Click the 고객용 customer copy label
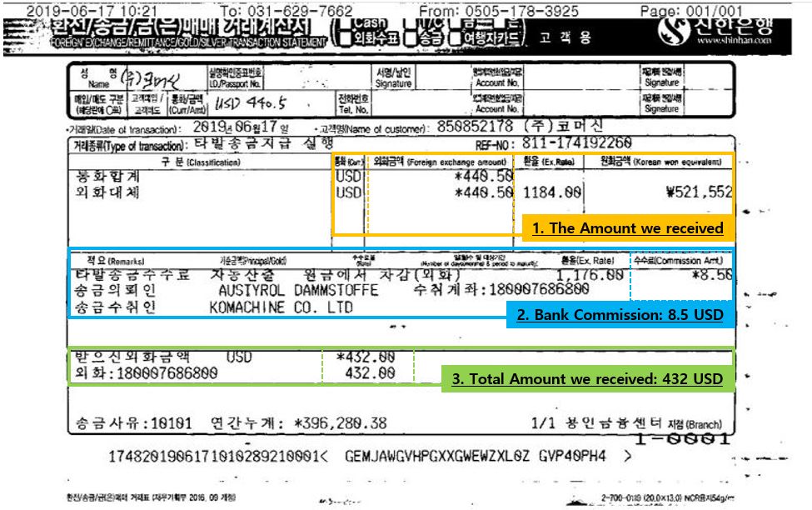Image resolution: width=812 pixels, height=510 pixels. click(565, 37)
